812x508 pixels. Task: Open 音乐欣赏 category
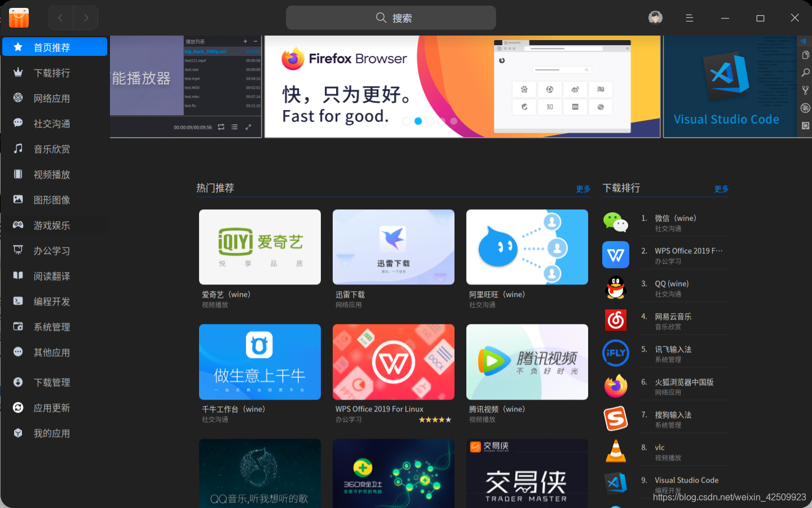click(x=55, y=149)
